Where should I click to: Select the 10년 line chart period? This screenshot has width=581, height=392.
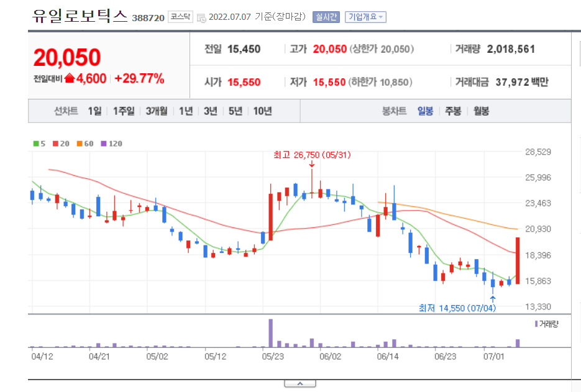coord(262,111)
